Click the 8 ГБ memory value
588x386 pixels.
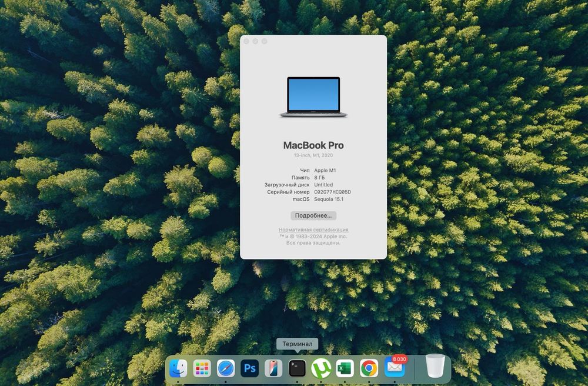coord(319,178)
